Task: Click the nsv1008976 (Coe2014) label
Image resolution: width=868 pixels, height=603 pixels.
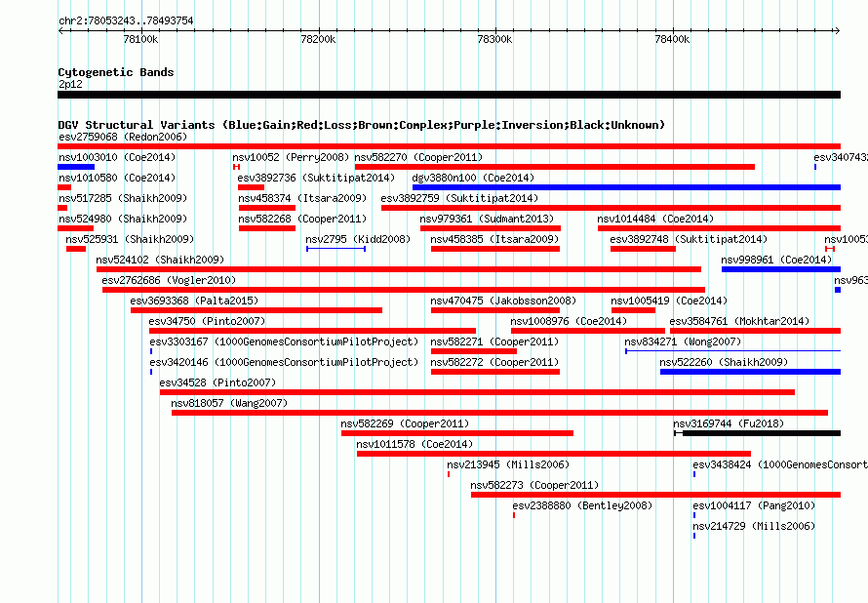Action: point(569,321)
